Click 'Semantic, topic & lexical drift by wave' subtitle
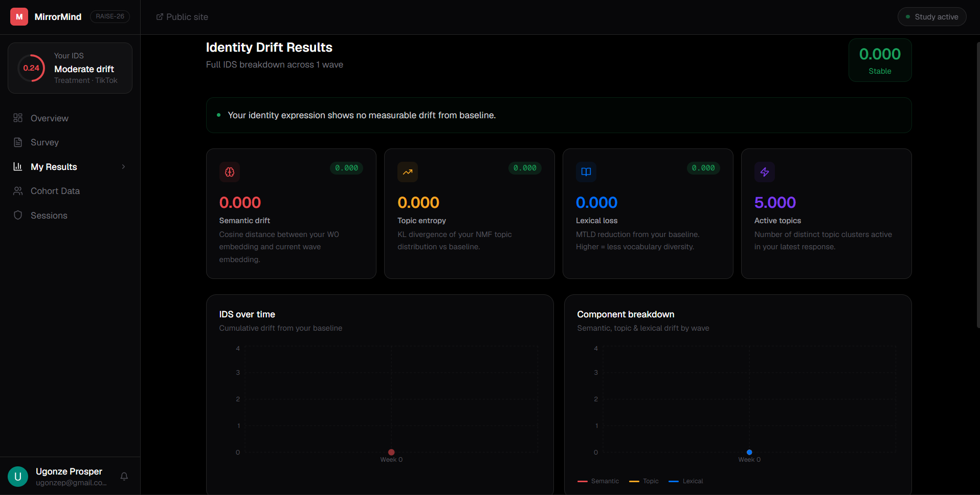Screen dimensions: 980x495 643,328
